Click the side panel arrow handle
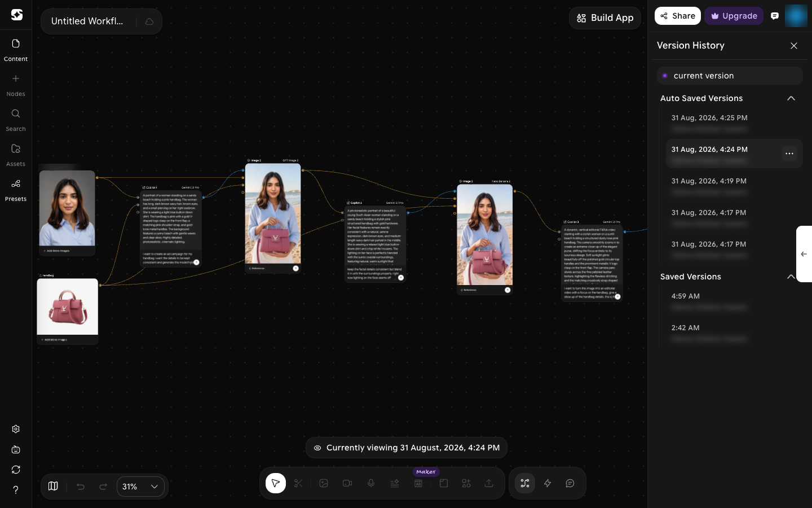The width and height of the screenshot is (812, 508). pos(804,254)
